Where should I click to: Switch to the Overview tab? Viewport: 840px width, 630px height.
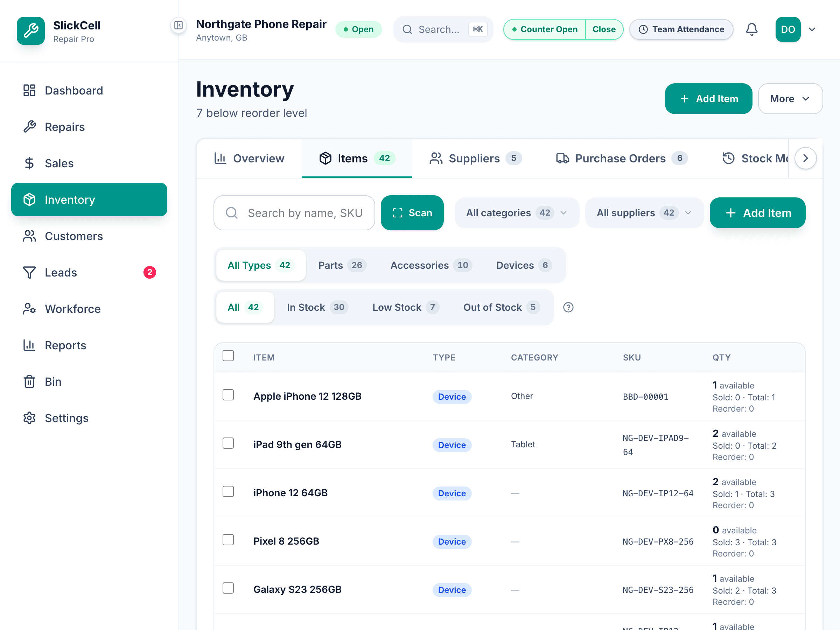(249, 158)
